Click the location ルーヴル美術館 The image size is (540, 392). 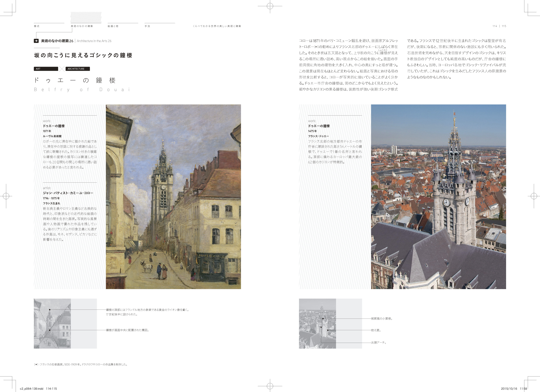click(x=52, y=136)
